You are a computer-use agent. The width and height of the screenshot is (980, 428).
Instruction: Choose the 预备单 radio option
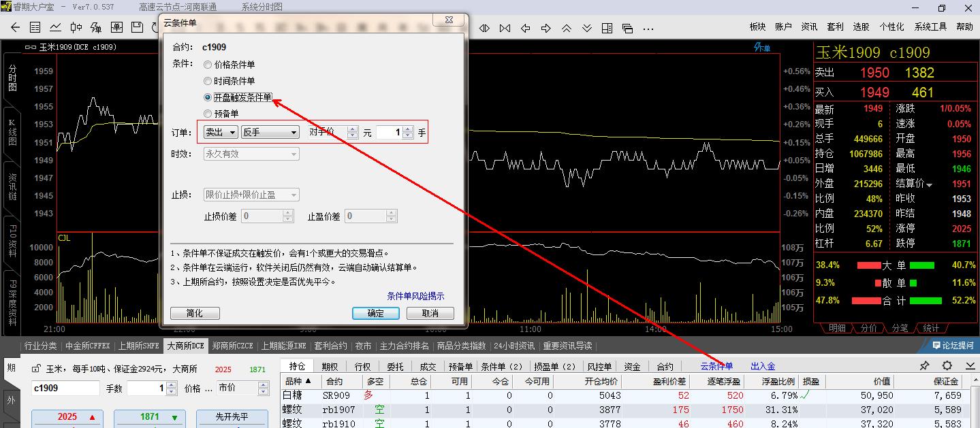click(208, 114)
